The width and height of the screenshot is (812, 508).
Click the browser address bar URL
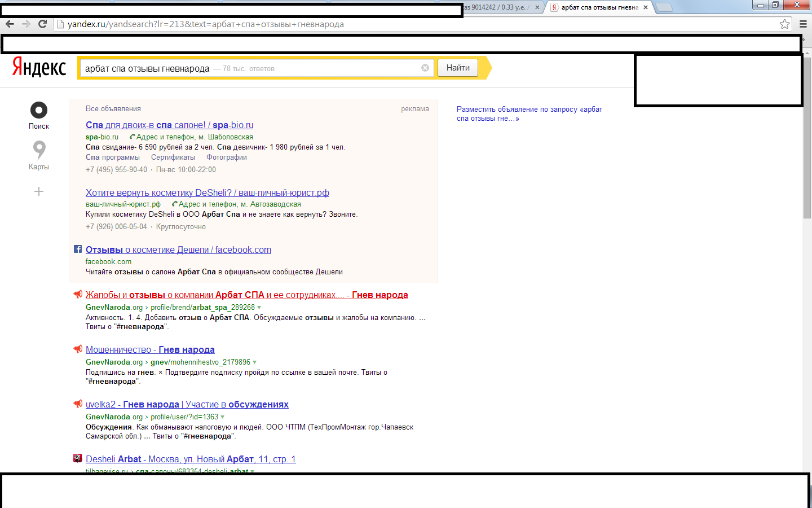click(206, 24)
